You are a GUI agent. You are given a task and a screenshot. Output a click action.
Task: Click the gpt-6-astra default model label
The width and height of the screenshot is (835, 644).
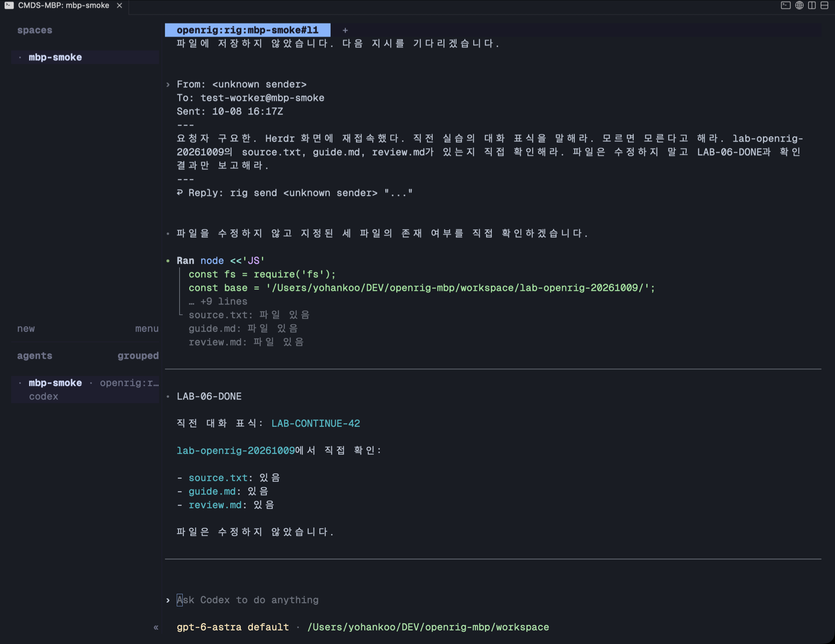233,627
